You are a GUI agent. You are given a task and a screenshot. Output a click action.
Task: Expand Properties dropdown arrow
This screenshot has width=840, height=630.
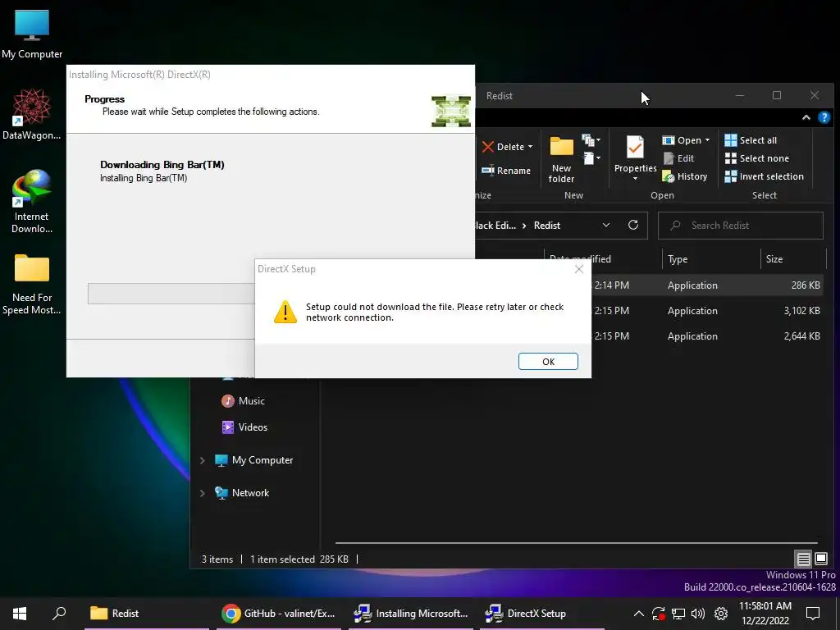point(636,179)
